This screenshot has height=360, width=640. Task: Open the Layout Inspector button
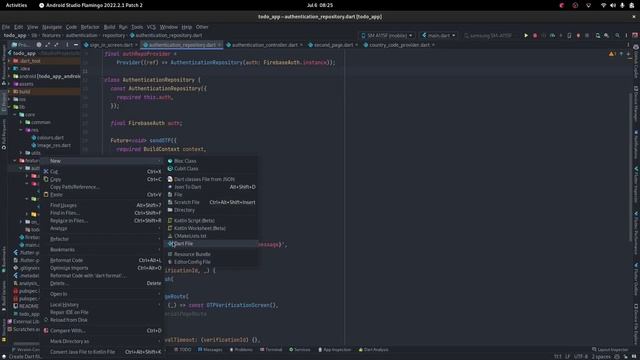tap(610, 350)
